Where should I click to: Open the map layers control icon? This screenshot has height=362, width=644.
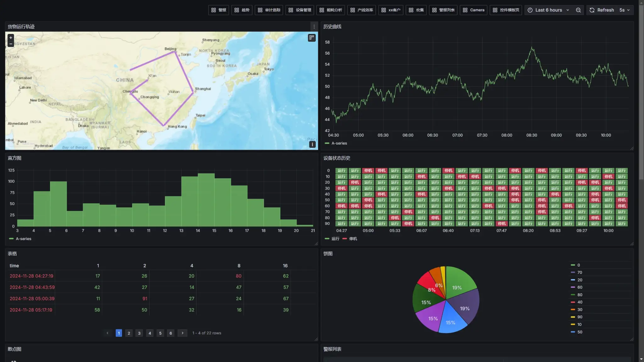pyautogui.click(x=312, y=38)
